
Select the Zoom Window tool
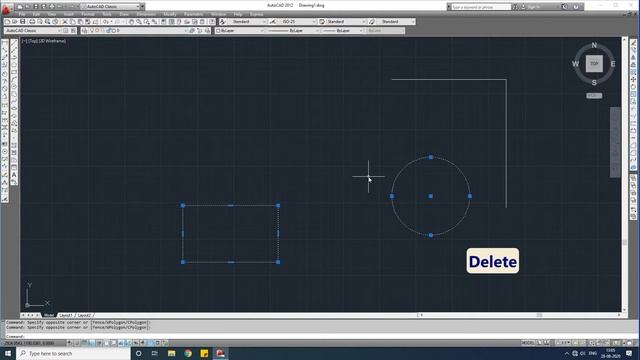pyautogui.click(x=147, y=22)
